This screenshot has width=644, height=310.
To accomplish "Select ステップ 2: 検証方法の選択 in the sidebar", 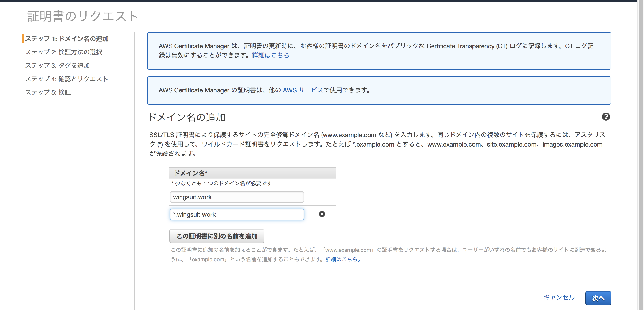I will pos(64,52).
